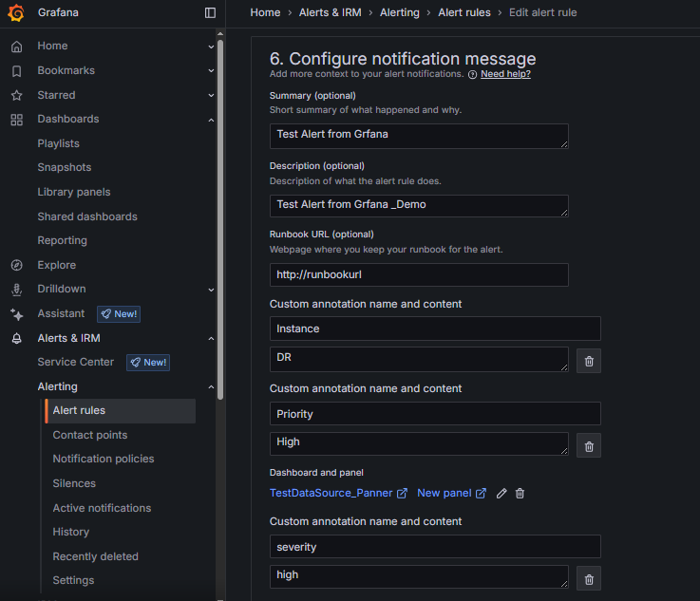Open TestDataSource_Panner dashboard link
The height and width of the screenshot is (601, 700).
338,493
